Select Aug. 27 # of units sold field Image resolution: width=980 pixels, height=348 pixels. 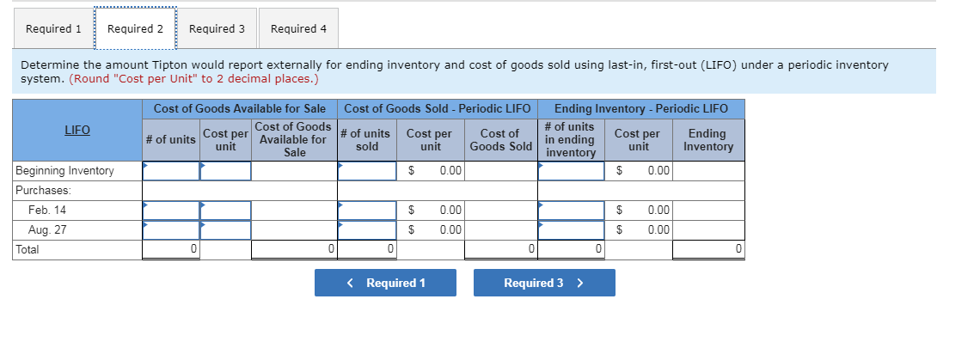point(367,230)
